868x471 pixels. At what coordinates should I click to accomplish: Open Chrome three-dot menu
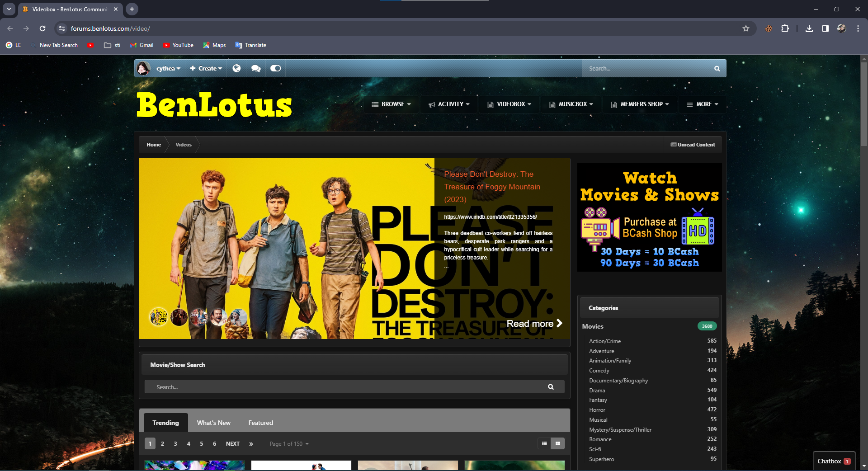point(858,28)
